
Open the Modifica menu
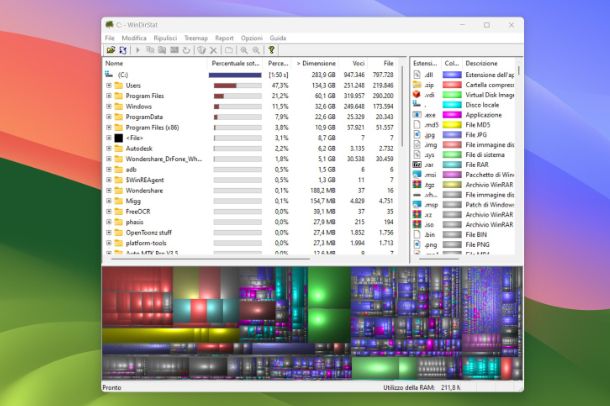coord(134,38)
